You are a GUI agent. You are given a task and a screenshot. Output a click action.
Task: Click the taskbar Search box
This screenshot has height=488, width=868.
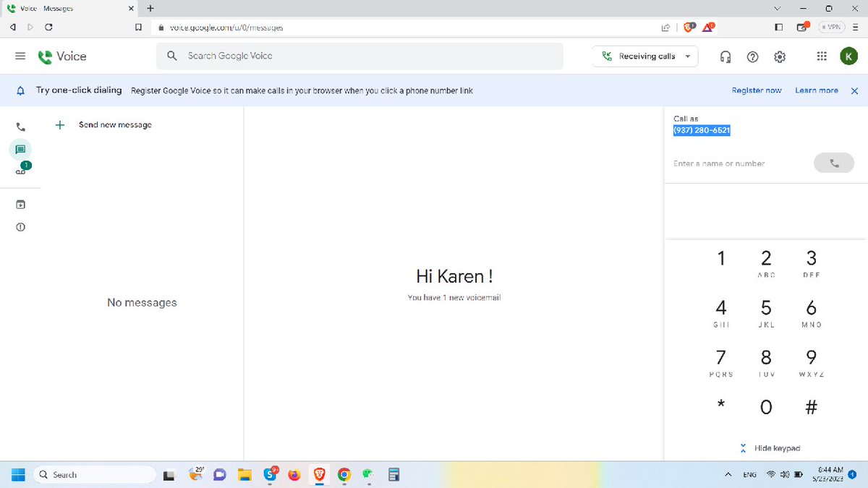tap(94, 474)
